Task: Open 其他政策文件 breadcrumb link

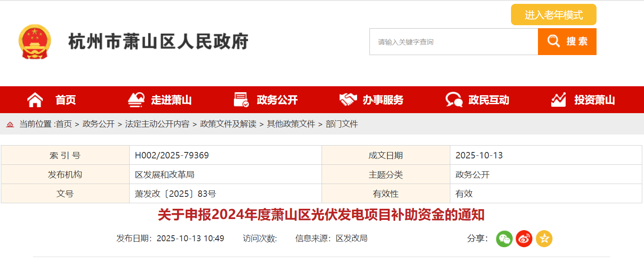Action: point(291,124)
